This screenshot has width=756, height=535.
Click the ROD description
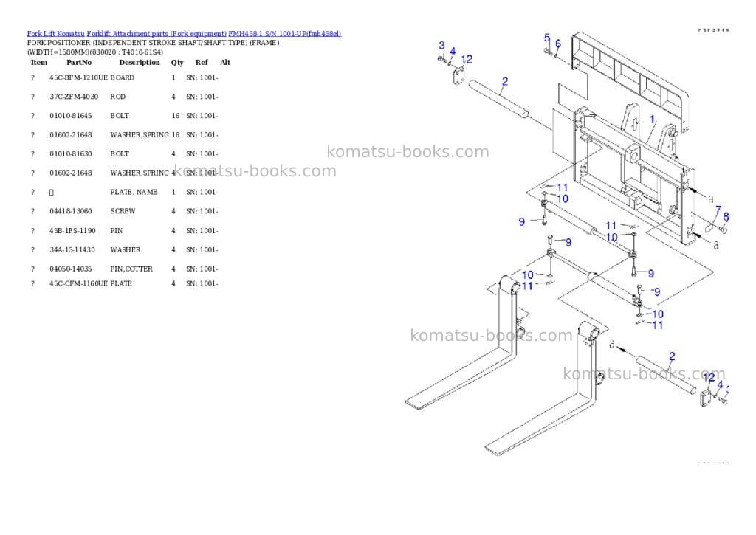point(117,97)
